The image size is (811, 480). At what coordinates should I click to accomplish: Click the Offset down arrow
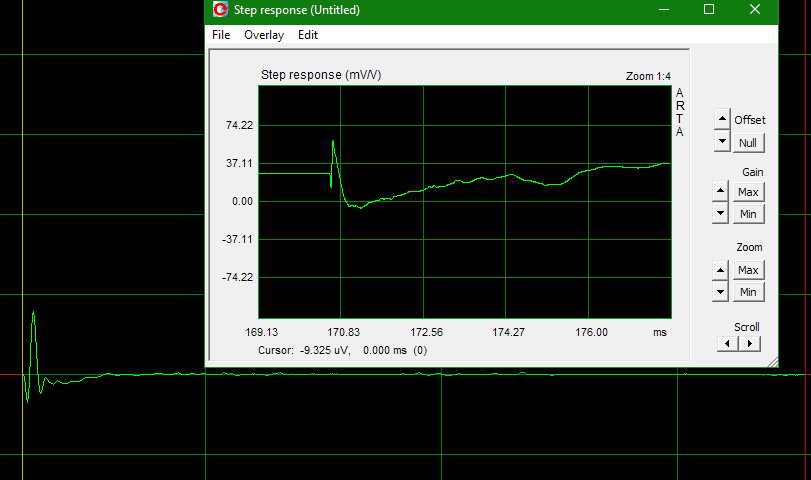coord(722,141)
